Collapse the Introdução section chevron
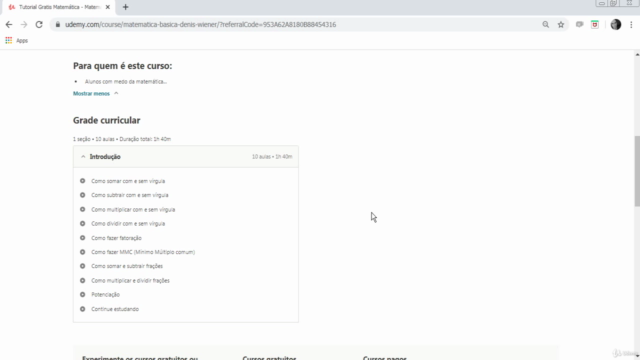This screenshot has height=360, width=640. point(83,157)
